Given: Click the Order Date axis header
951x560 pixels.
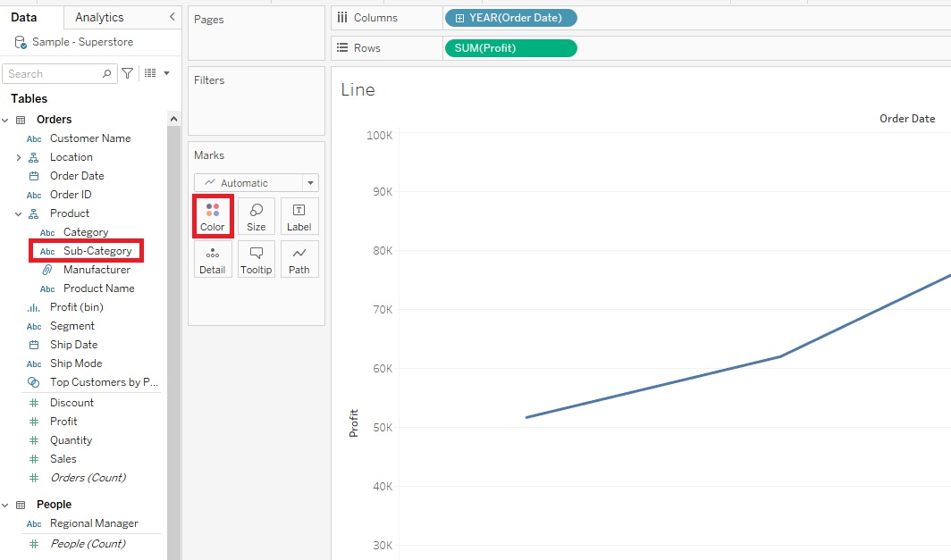Looking at the screenshot, I should coord(907,119).
